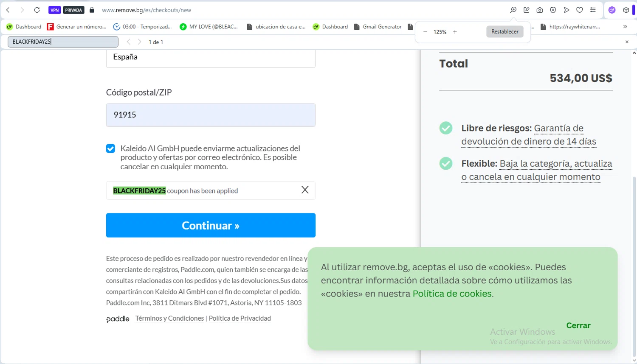Click the VPN badge in address bar
This screenshot has height=364, width=637.
(54, 10)
